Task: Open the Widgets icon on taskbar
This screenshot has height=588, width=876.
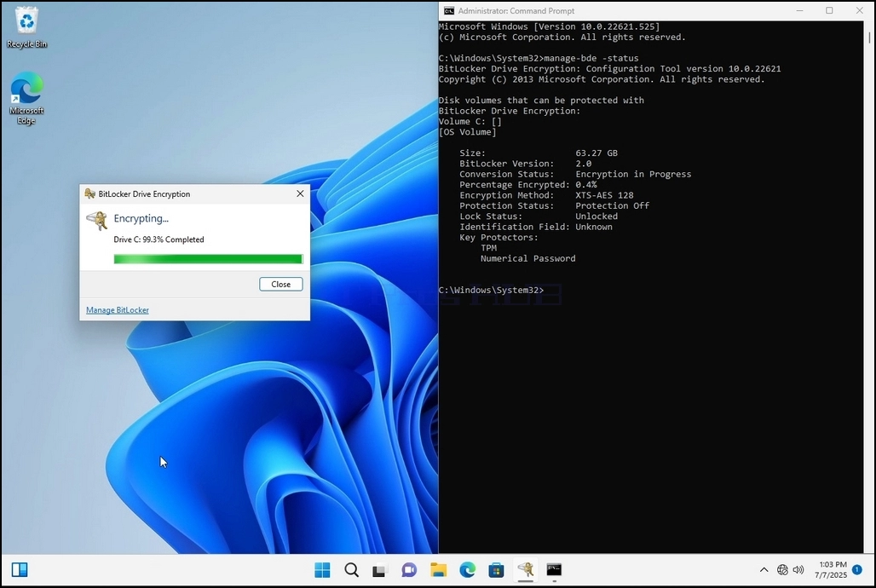Action: coord(20,569)
